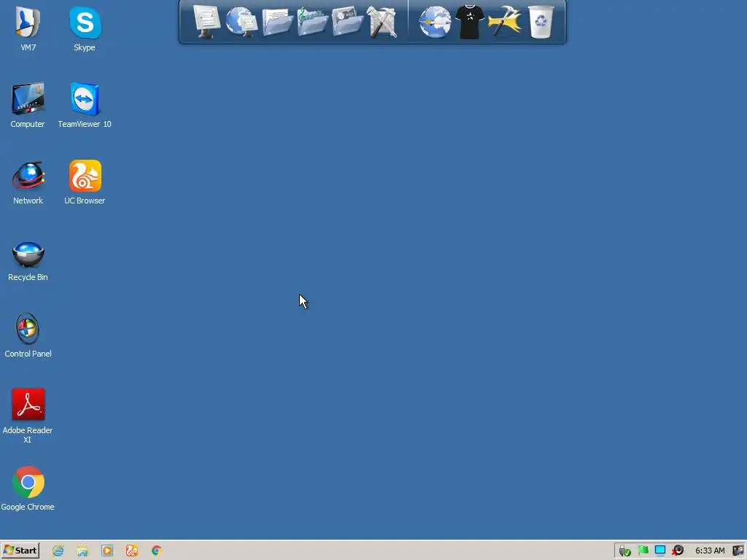This screenshot has height=560, width=747.
Task: Open the green flag Action Center tray icon
Action: click(643, 551)
